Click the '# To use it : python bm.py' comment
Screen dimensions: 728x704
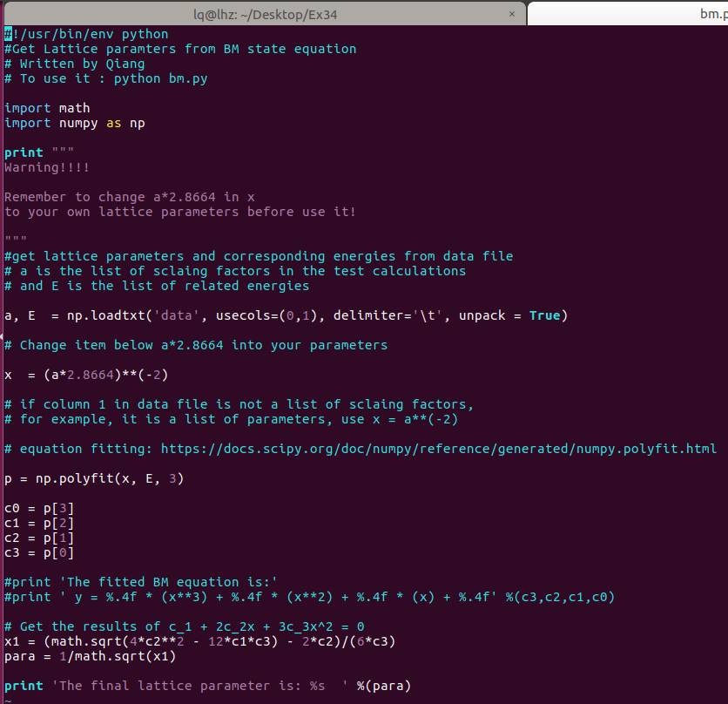(106, 78)
